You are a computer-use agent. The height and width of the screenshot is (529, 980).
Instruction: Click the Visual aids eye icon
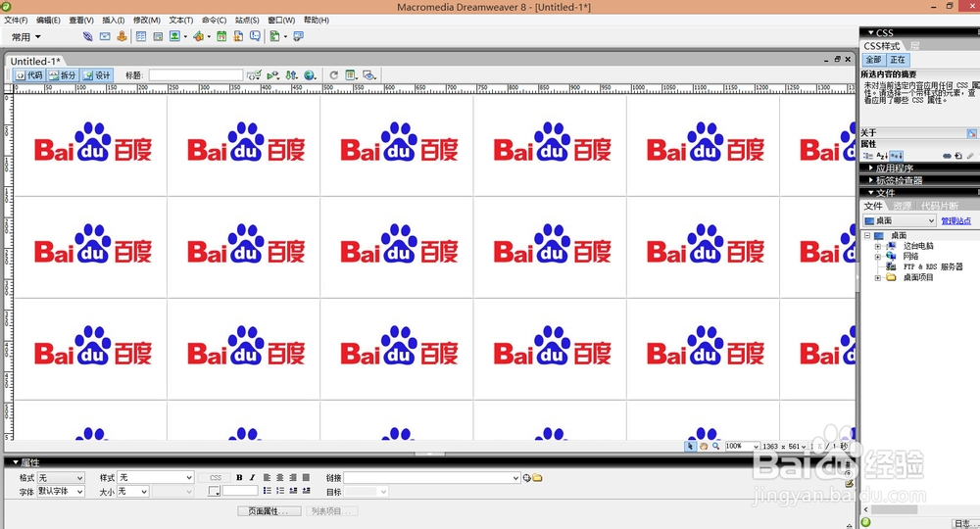(370, 75)
